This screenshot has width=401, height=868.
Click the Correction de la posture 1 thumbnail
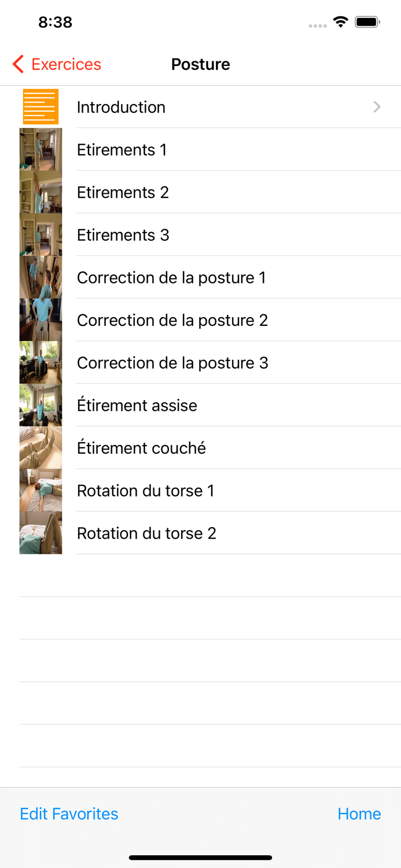(41, 277)
